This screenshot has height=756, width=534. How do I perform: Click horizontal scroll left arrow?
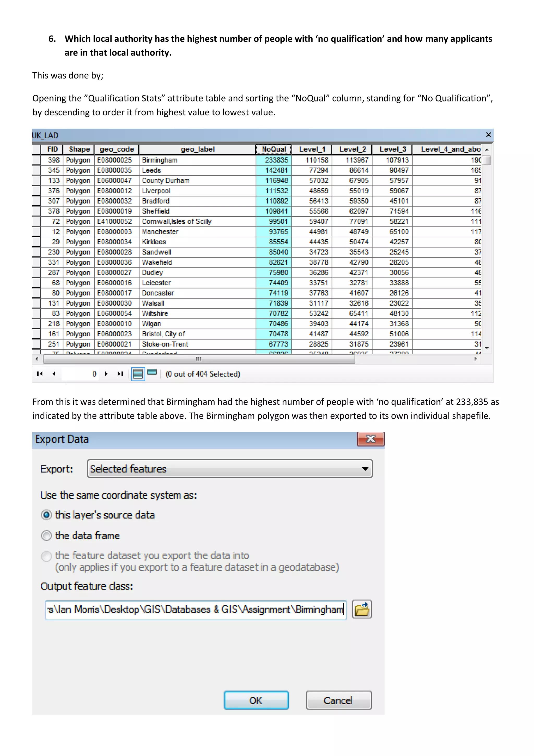[x=37, y=359]
